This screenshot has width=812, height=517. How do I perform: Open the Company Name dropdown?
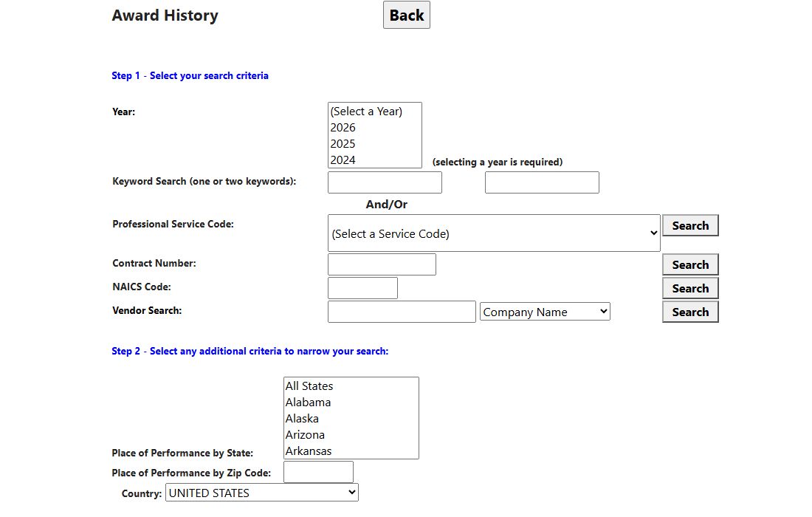tap(545, 312)
